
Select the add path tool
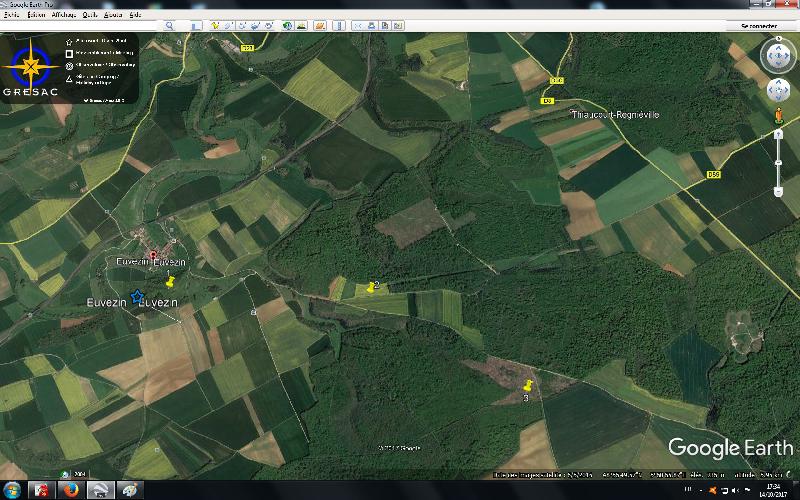tap(242, 26)
